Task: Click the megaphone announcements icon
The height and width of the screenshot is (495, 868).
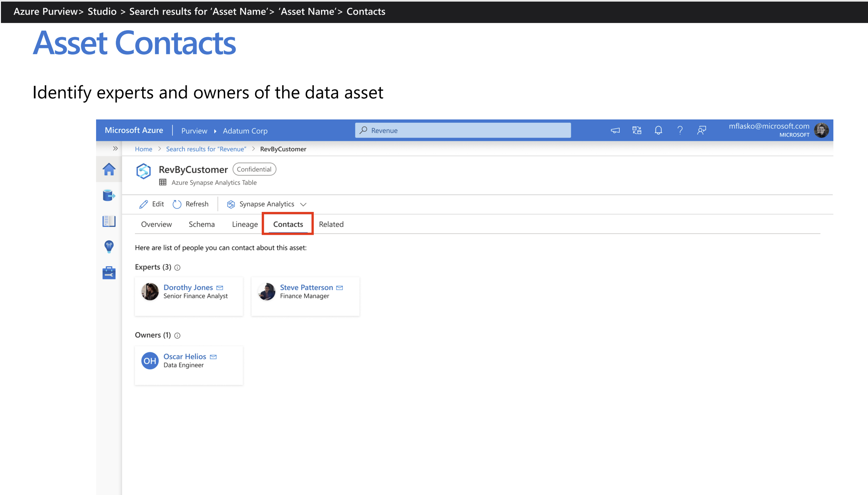Action: [615, 130]
